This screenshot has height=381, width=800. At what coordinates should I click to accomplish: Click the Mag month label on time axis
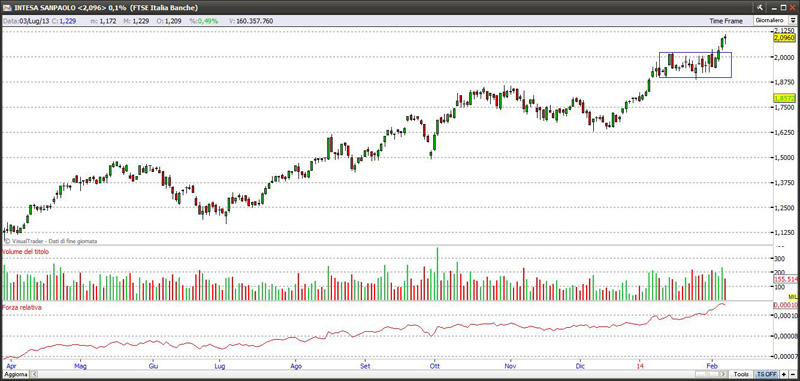tap(80, 366)
